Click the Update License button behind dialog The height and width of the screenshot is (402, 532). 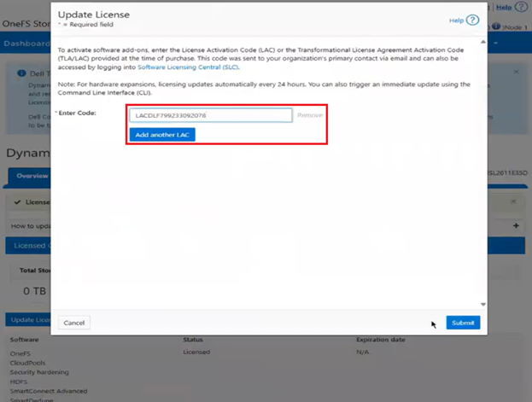pos(27,319)
